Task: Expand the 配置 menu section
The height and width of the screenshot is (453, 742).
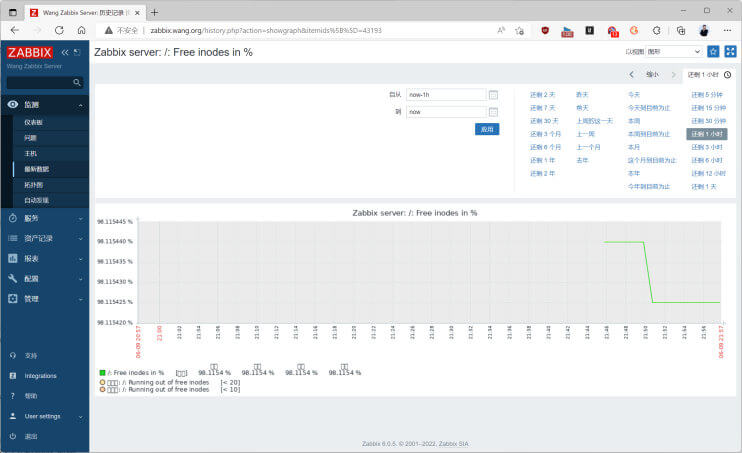Action: 80,279
